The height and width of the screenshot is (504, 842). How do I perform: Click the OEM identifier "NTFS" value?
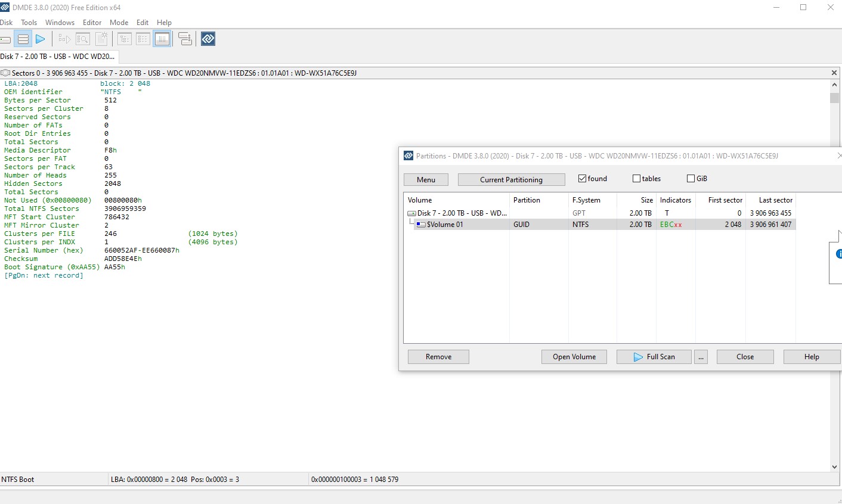pyautogui.click(x=121, y=92)
